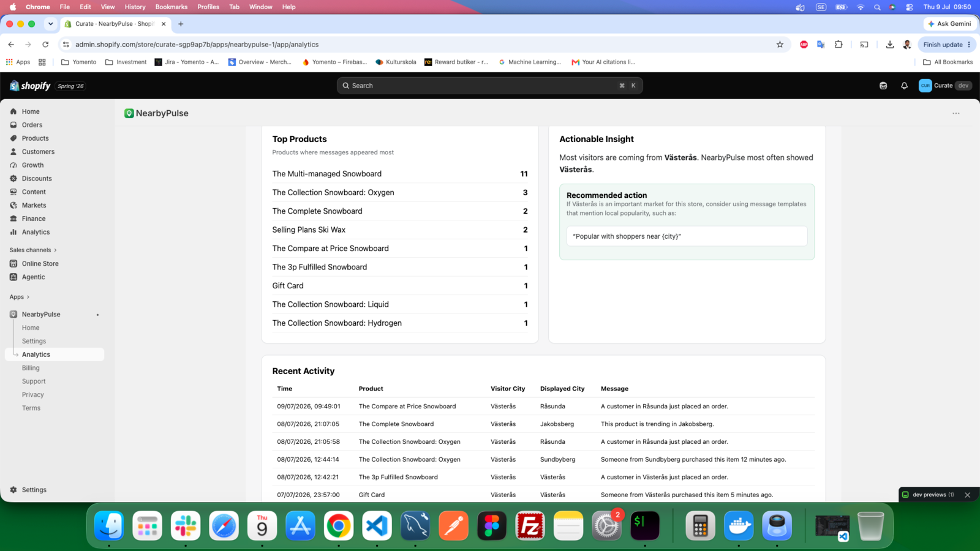Launch Figma from the Dock
Screen dimensions: 980x551
click(492, 525)
